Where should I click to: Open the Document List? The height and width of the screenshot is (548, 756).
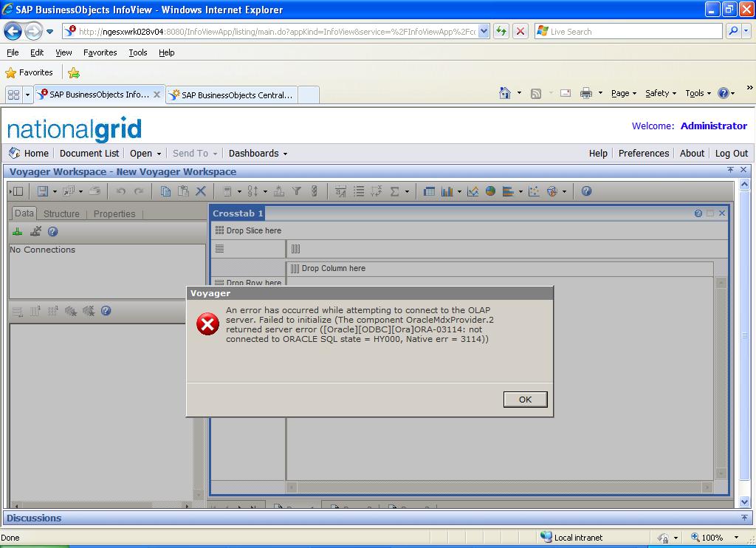[x=89, y=154]
